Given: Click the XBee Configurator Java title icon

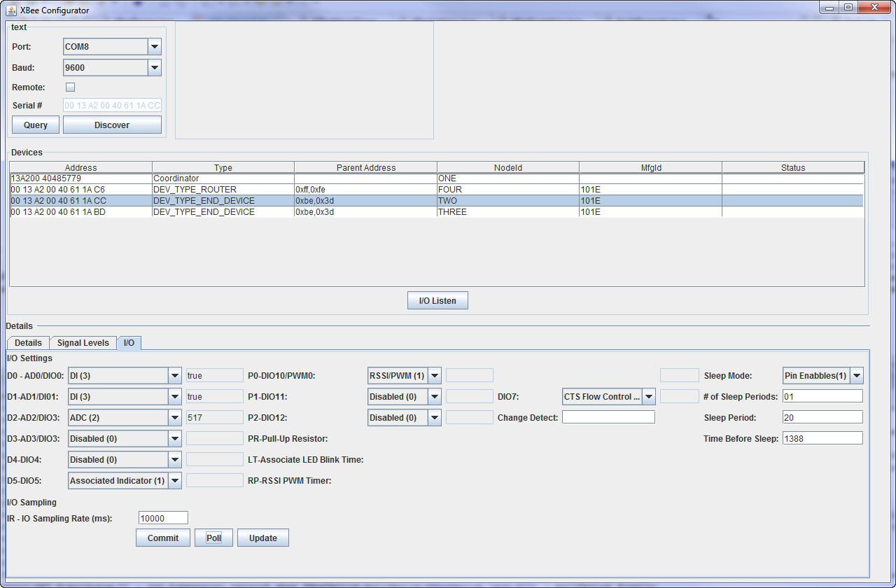Looking at the screenshot, I should pos(11,10).
